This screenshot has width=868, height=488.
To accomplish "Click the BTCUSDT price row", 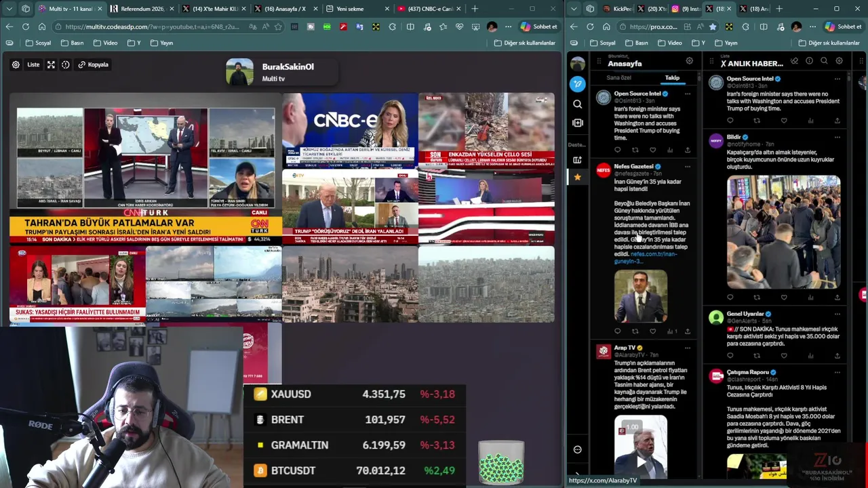I will [354, 470].
